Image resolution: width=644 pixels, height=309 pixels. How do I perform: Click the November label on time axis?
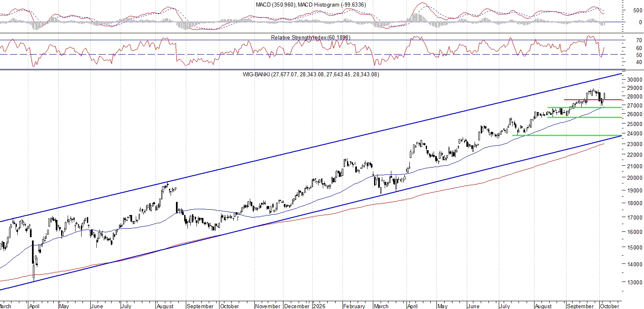coord(268,306)
